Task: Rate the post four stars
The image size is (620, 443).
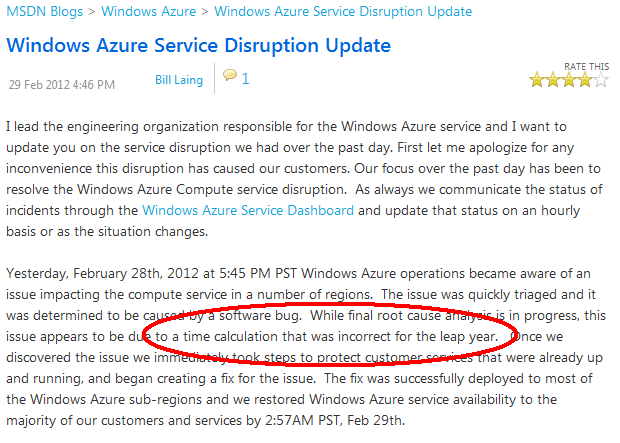Action: (x=585, y=80)
